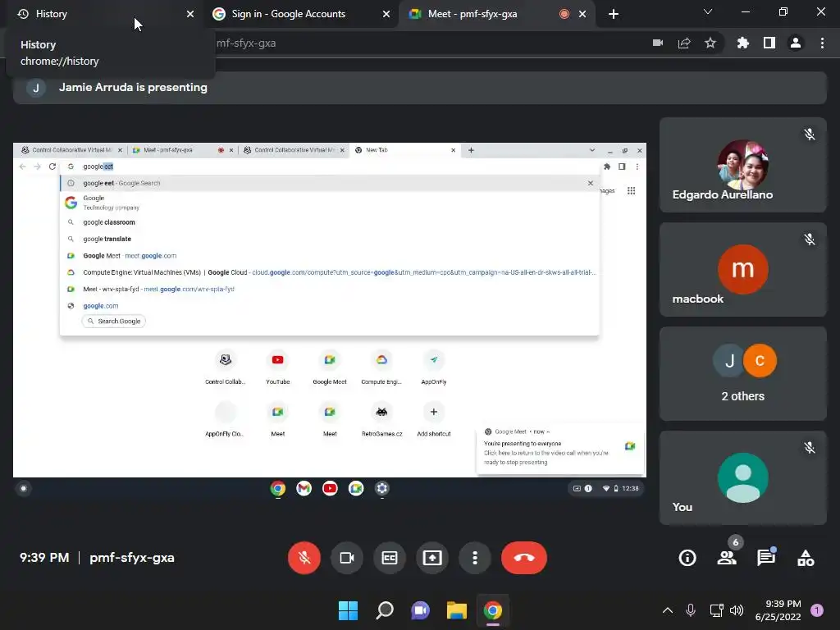This screenshot has height=630, width=840.
Task: Expand the tab search chevron
Action: (708, 11)
